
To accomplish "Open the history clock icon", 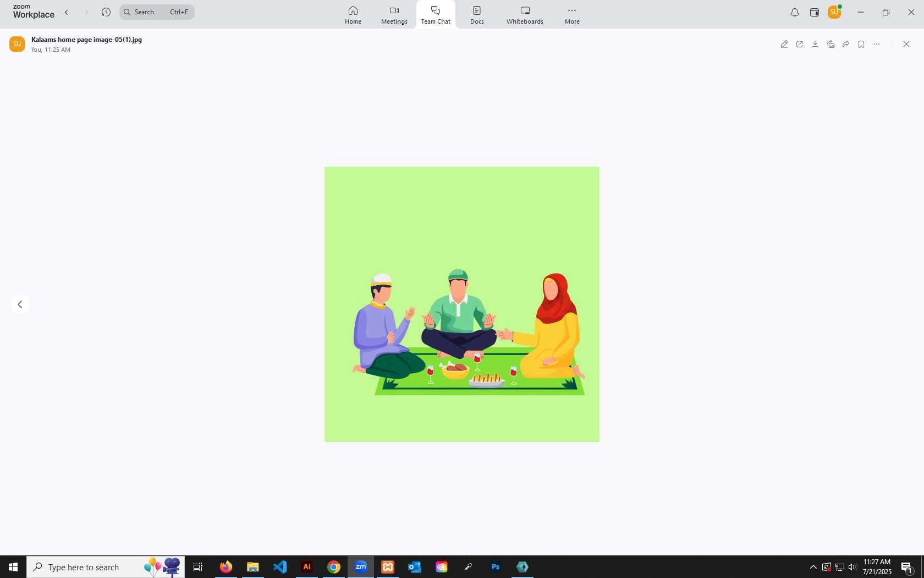I will click(x=106, y=12).
